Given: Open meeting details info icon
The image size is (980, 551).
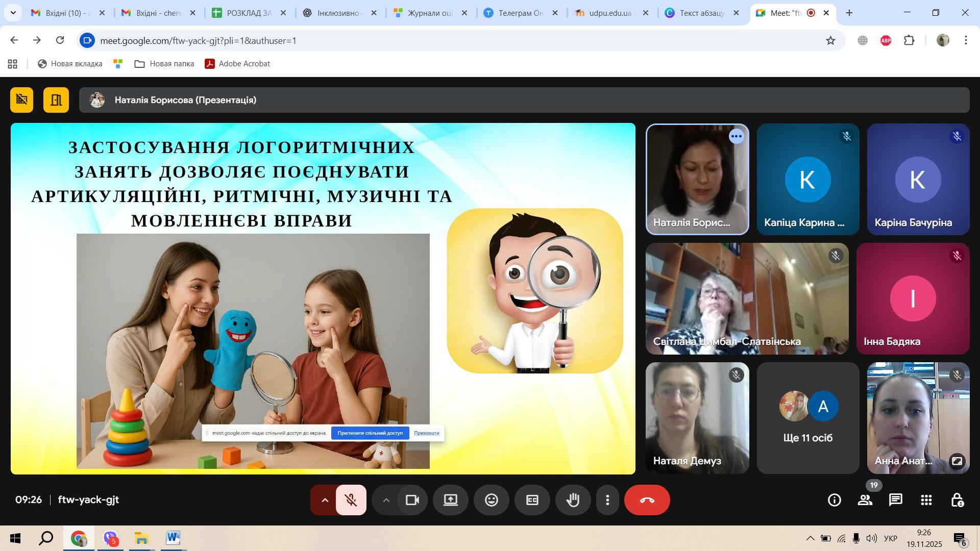Looking at the screenshot, I should coord(835,500).
